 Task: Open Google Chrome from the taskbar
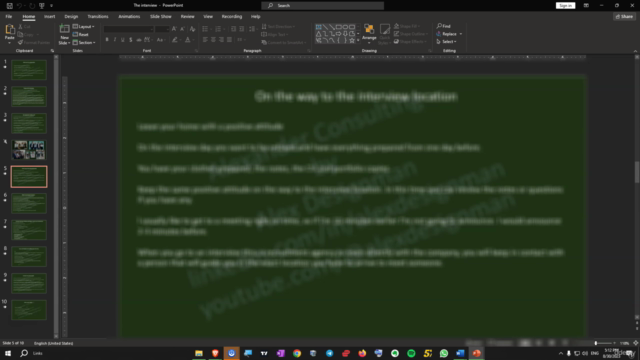[x=297, y=353]
